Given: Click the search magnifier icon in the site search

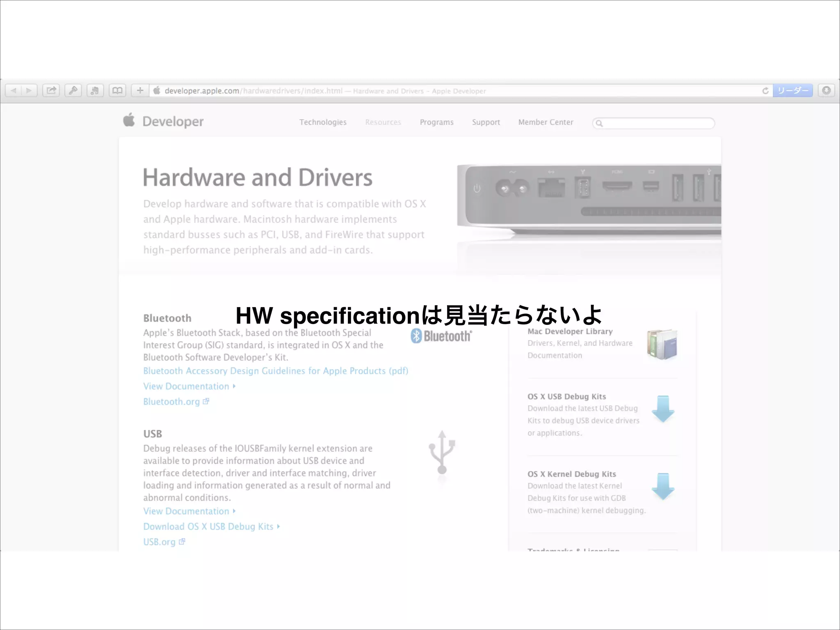Looking at the screenshot, I should tap(599, 123).
